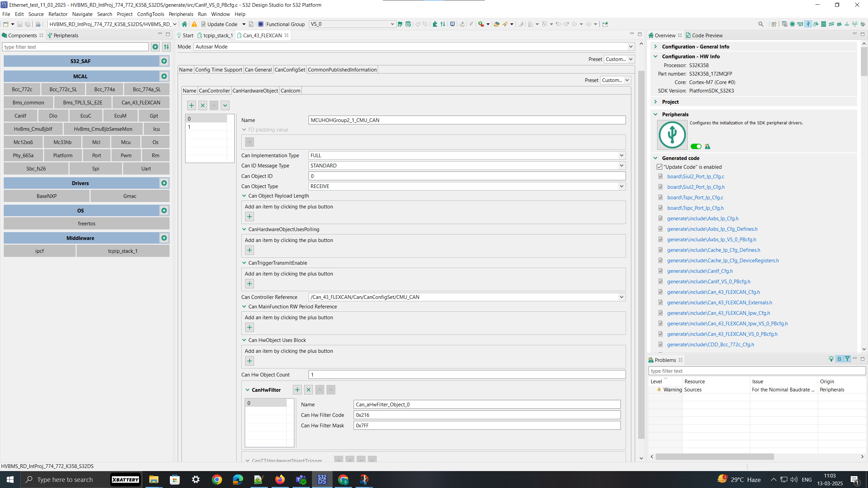
Task: Open the ConfigTools menu
Action: pyautogui.click(x=151, y=14)
